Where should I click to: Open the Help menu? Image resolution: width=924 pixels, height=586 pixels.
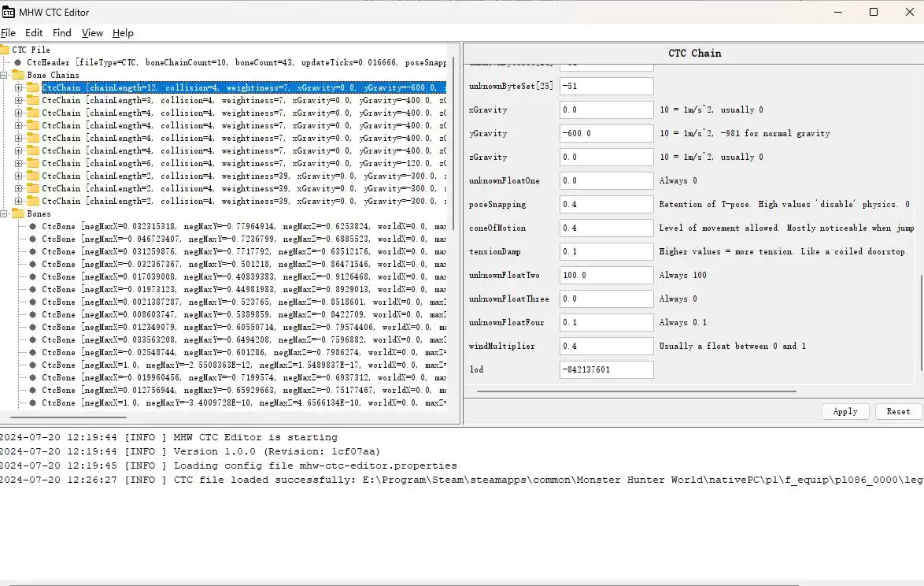tap(123, 33)
